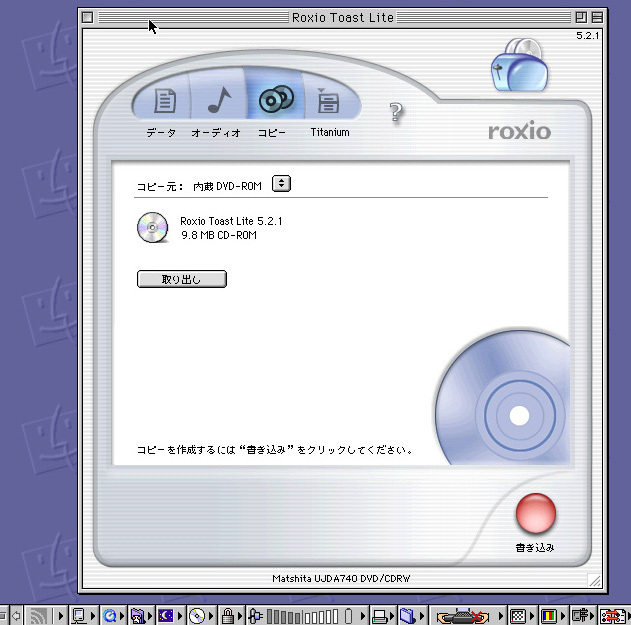The height and width of the screenshot is (625, 631).
Task: Click the Energy Saver moon icon
Action: pos(166,616)
